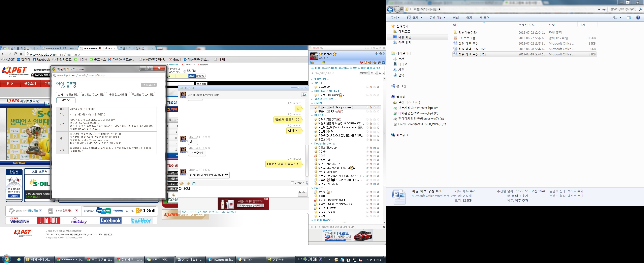Click 보내기 send button in chat

pyautogui.click(x=302, y=192)
